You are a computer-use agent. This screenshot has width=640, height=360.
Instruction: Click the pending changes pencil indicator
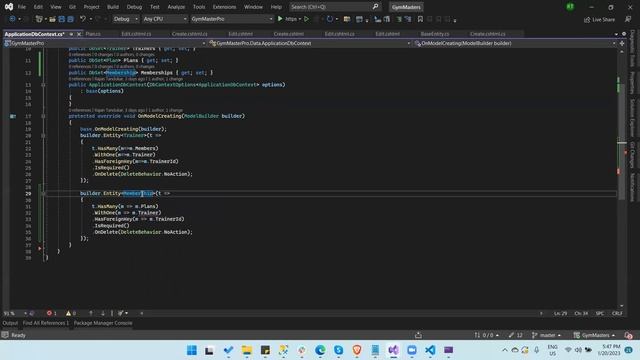click(x=516, y=336)
